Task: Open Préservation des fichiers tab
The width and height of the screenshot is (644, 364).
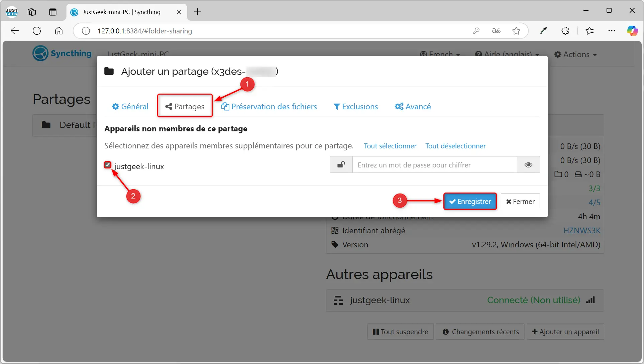Action: 269,106
